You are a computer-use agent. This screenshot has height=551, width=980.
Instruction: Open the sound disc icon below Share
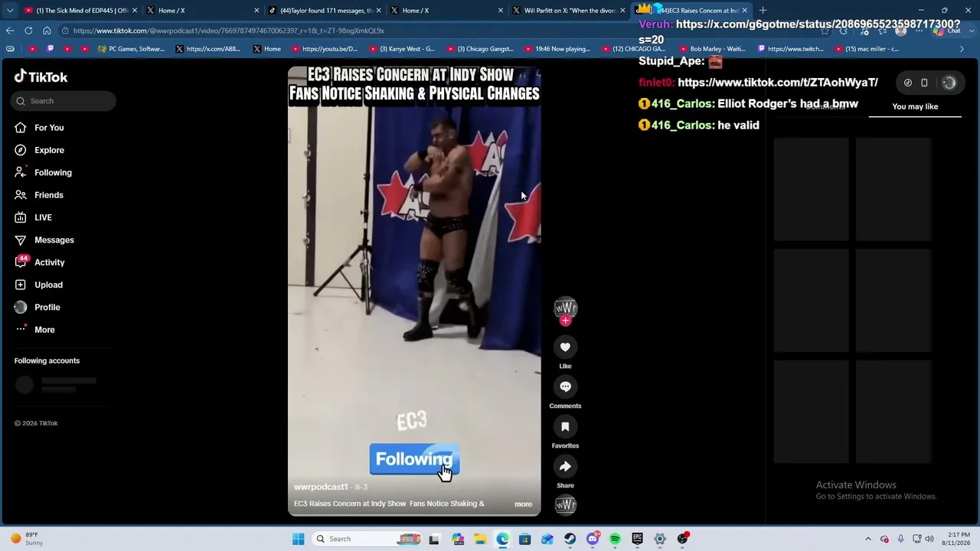(565, 505)
